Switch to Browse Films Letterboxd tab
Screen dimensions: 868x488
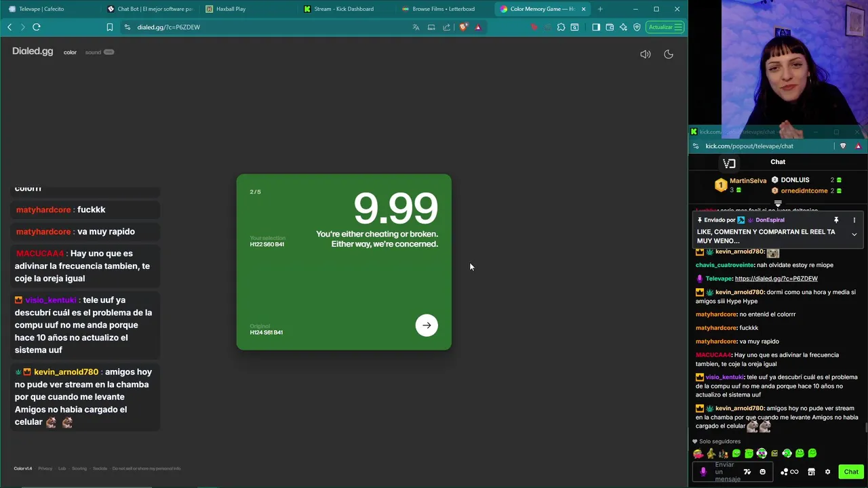[x=445, y=9]
